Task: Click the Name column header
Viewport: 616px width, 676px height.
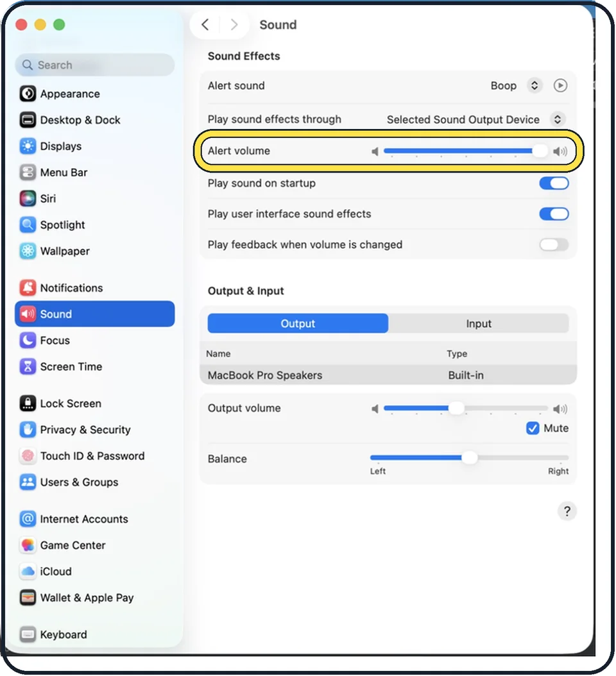Action: pos(218,353)
